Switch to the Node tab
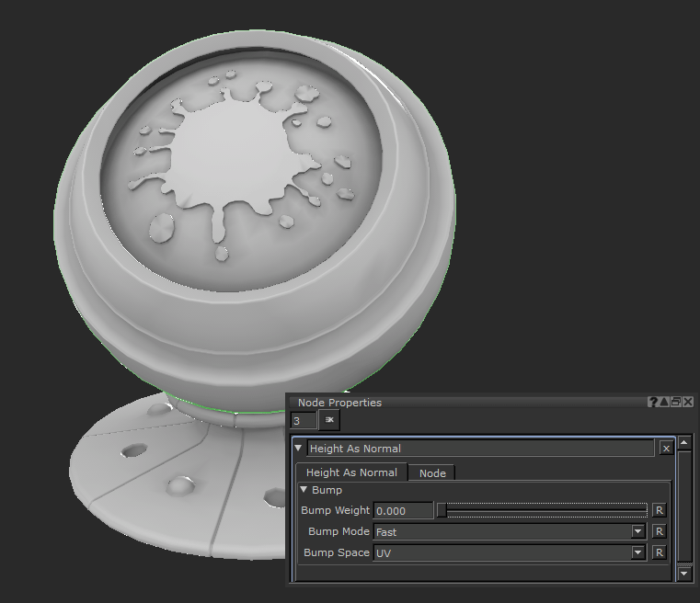 (432, 473)
